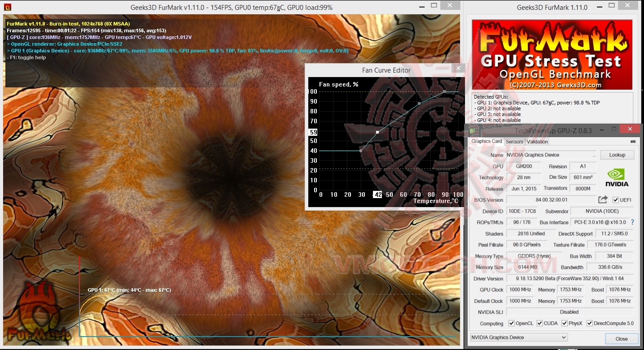Click the FurMark GPU Stress Test banner
This screenshot has height=350, width=644.
click(552, 54)
